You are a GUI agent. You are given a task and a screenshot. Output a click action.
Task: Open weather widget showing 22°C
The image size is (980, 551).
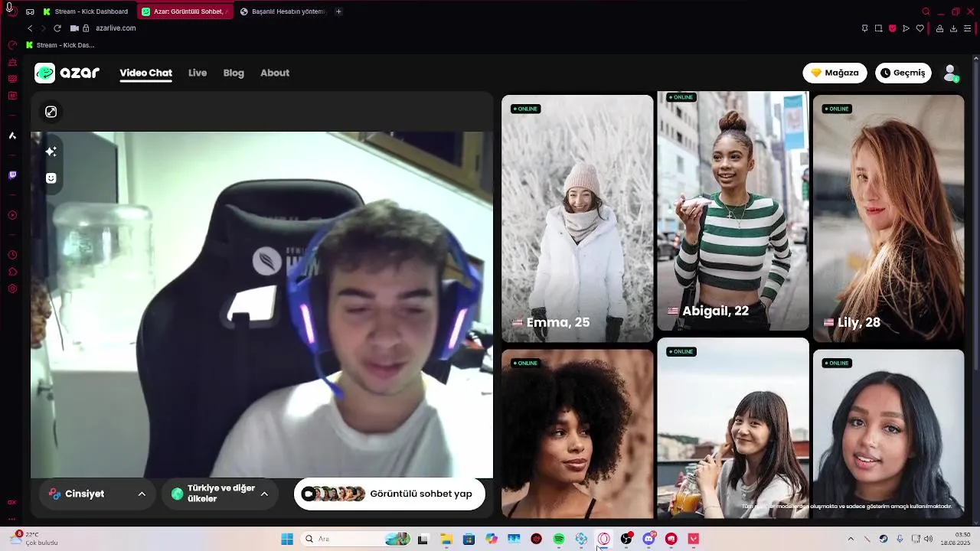tap(36, 539)
